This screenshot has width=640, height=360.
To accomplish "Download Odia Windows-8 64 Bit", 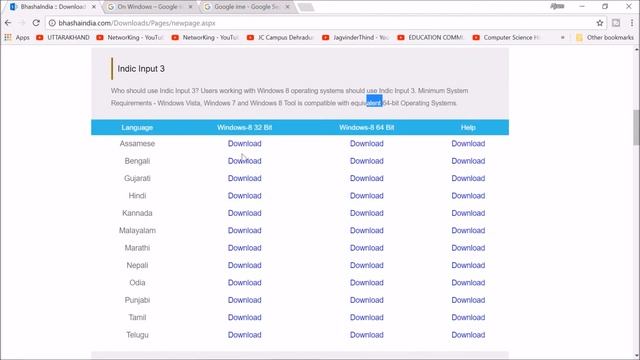I will [x=367, y=282].
